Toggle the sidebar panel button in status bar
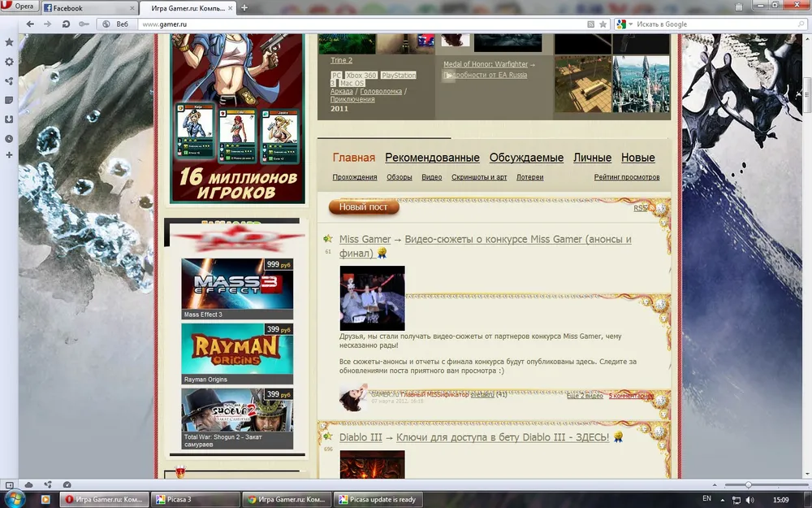The height and width of the screenshot is (508, 812). 8,485
